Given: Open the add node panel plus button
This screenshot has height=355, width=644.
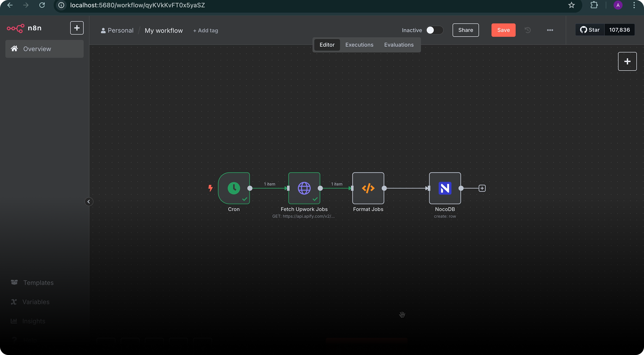Looking at the screenshot, I should coord(627,61).
